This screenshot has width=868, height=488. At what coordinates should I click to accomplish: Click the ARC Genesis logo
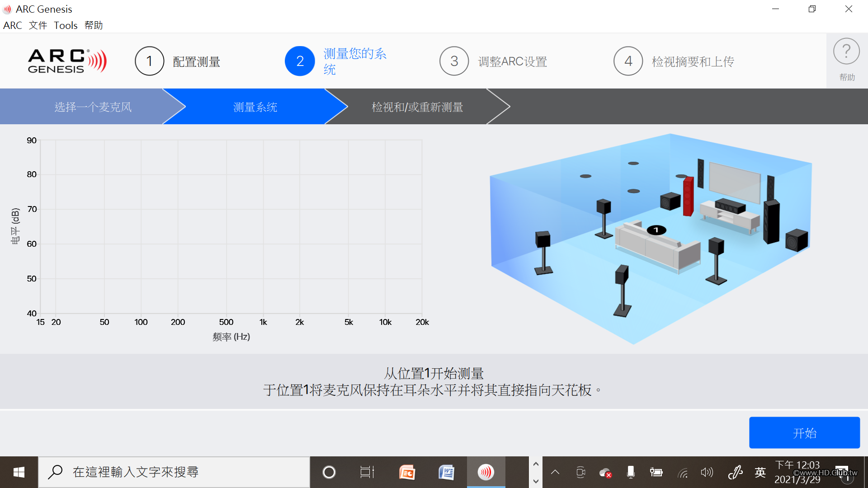point(67,61)
